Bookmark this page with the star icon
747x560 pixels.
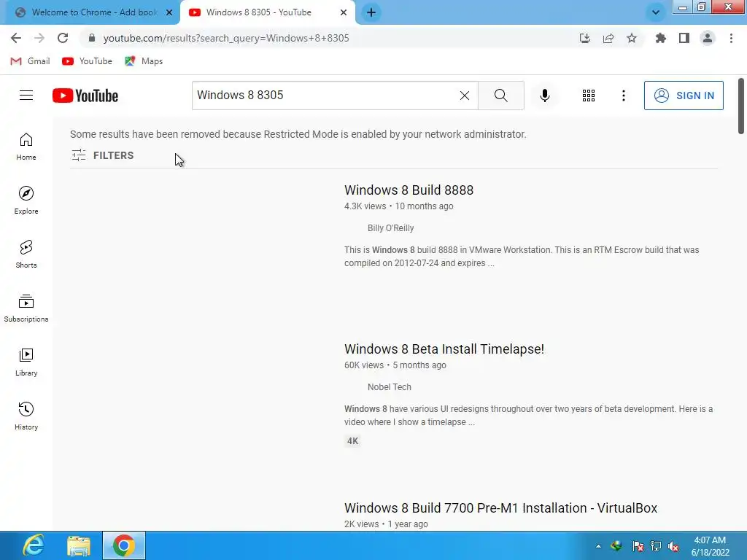[631, 38]
